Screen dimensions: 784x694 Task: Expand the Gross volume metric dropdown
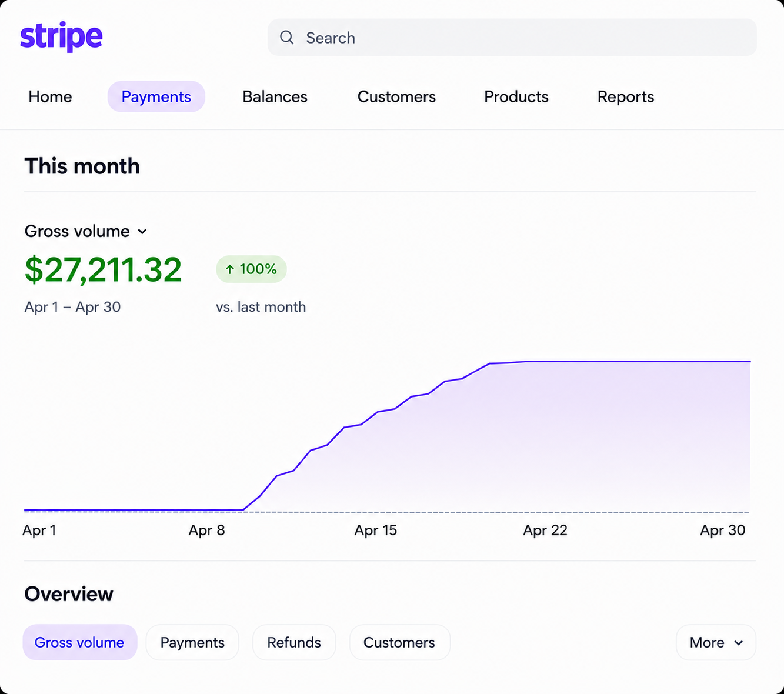click(x=86, y=231)
